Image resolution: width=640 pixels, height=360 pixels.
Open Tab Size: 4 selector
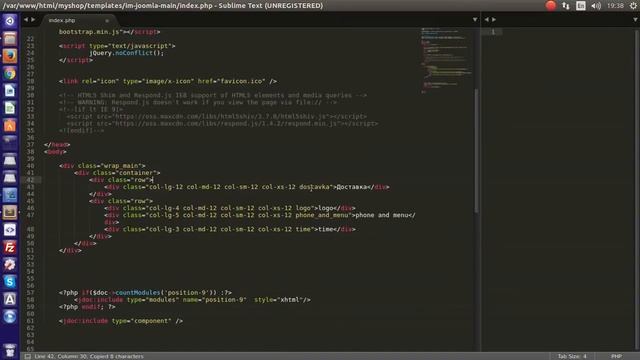tap(572, 356)
